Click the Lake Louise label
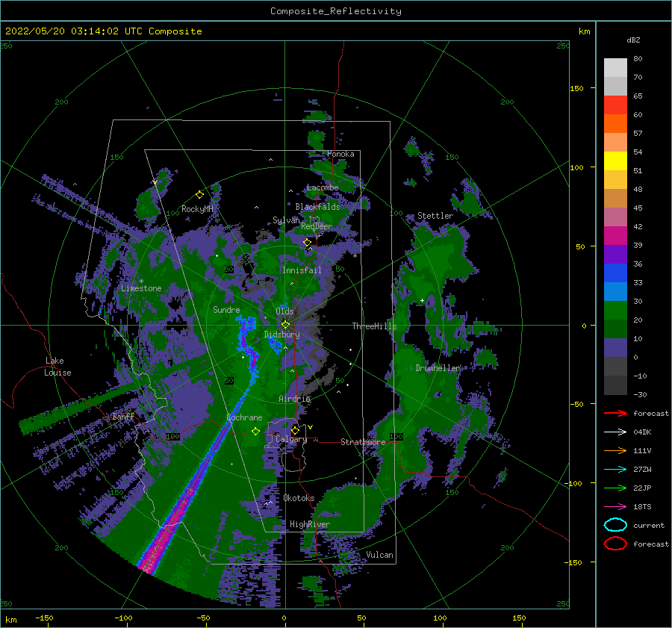This screenshot has width=672, height=628. (x=57, y=367)
